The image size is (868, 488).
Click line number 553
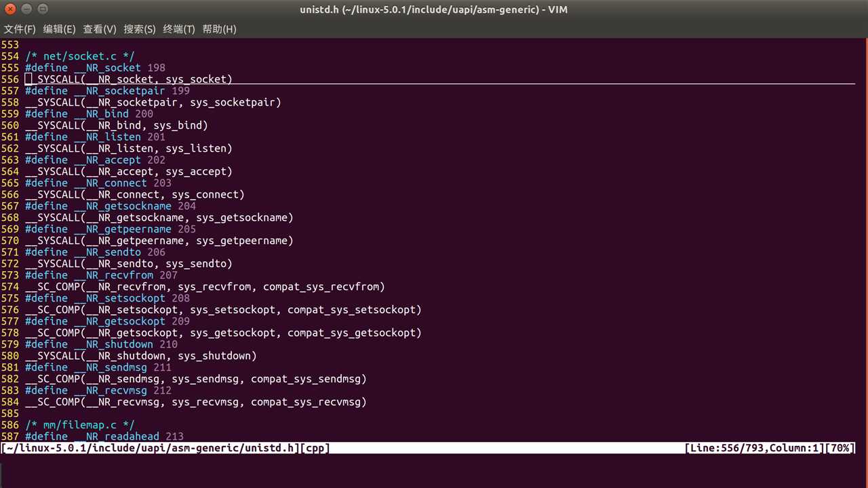(x=10, y=45)
